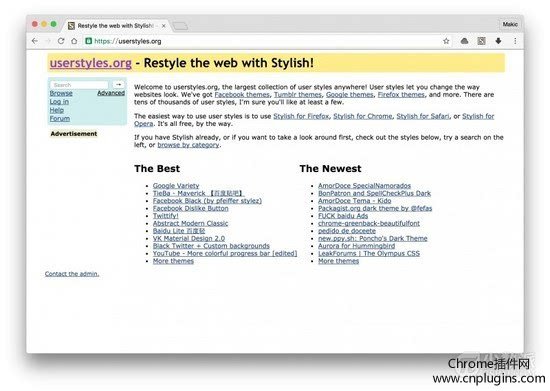Open new.ppy.sh: Poncho's Dark Theme
Image resolution: width=550 pixels, height=391 pixels.
[x=373, y=238]
